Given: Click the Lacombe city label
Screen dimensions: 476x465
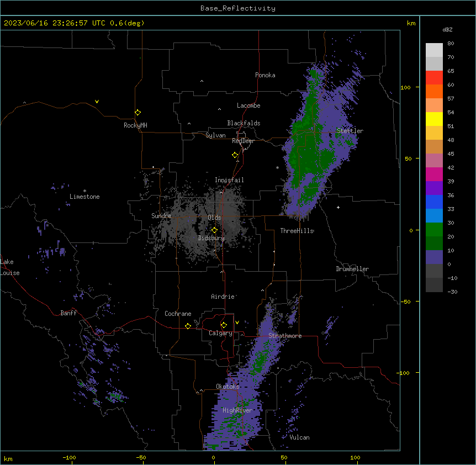Looking at the screenshot, I should coord(248,105).
